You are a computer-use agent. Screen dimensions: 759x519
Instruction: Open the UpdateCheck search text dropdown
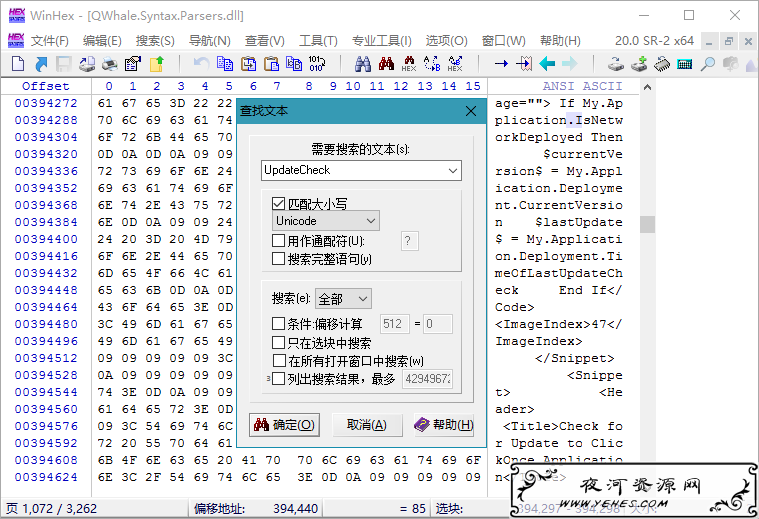453,170
